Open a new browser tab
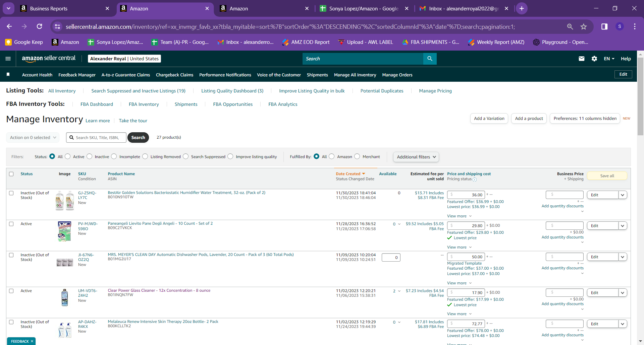 click(522, 8)
